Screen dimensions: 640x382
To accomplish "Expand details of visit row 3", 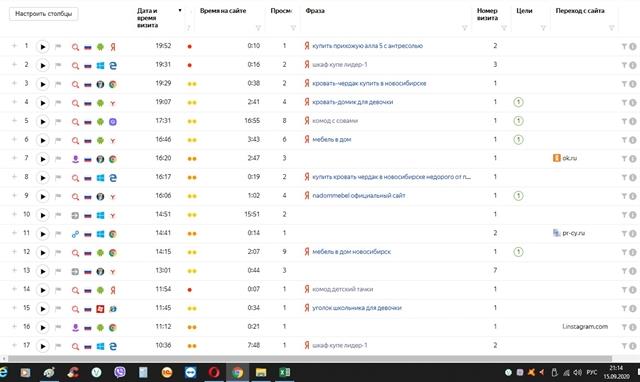I will 14,83.
